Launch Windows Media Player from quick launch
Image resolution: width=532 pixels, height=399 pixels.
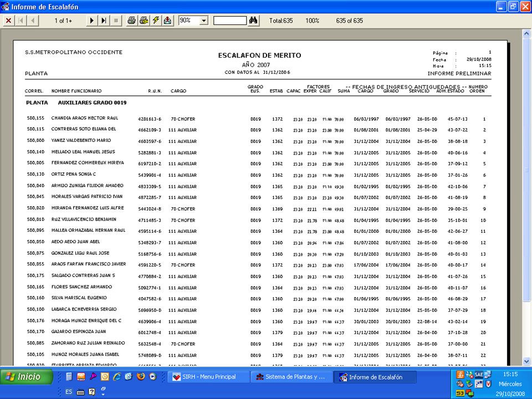153,377
